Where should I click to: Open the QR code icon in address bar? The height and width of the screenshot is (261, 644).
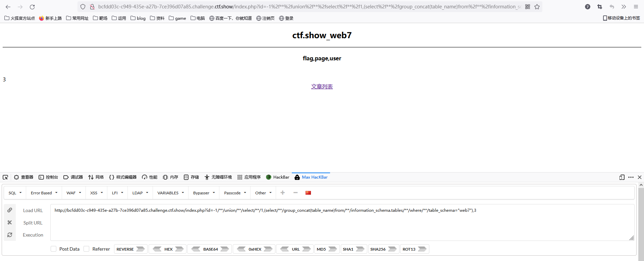click(528, 7)
